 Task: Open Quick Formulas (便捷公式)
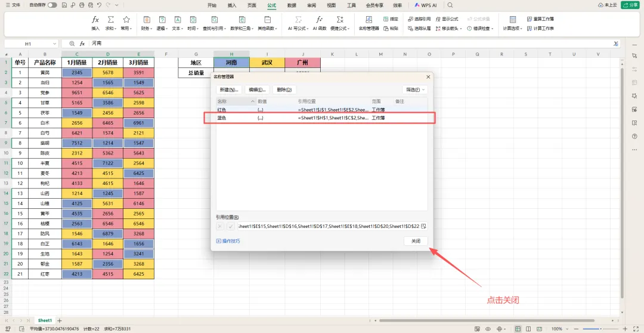point(340,23)
